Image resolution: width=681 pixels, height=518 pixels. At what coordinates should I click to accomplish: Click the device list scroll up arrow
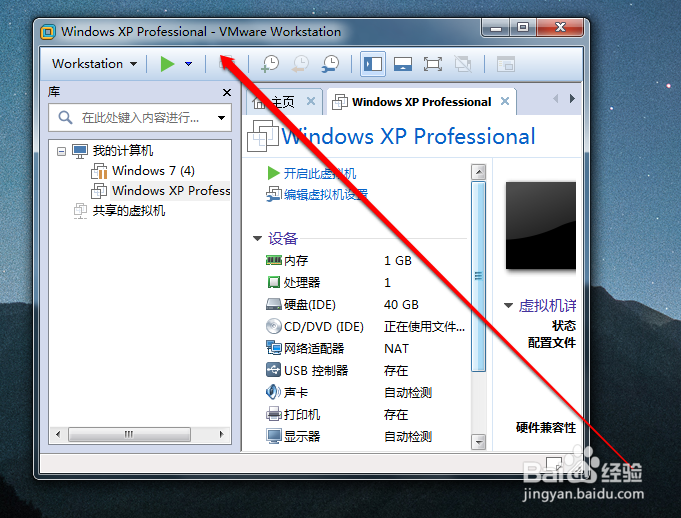click(x=479, y=172)
